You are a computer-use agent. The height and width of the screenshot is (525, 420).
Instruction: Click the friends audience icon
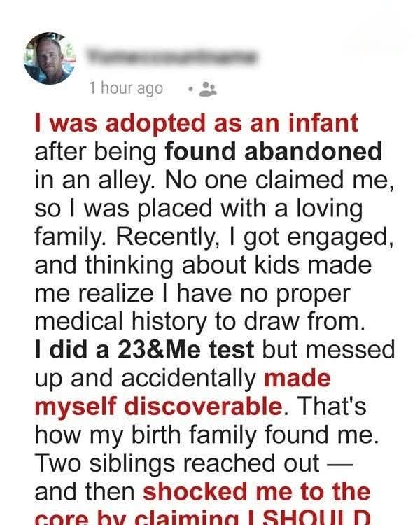pos(208,89)
